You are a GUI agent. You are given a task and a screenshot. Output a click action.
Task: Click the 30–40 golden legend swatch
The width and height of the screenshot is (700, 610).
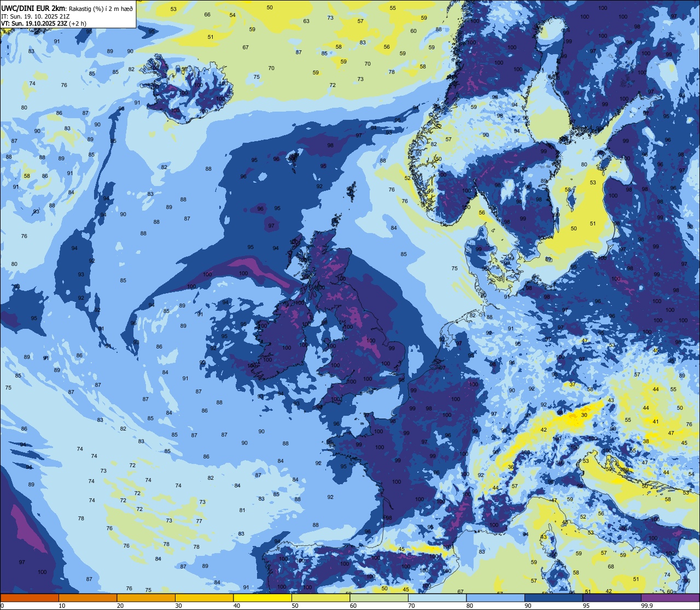pos(204,597)
